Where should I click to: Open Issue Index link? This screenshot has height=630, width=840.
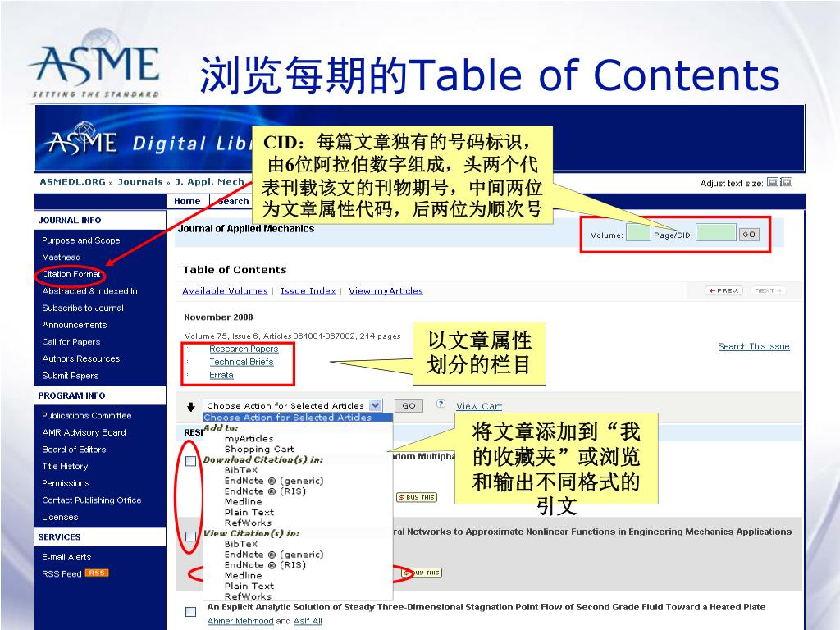coord(308,291)
